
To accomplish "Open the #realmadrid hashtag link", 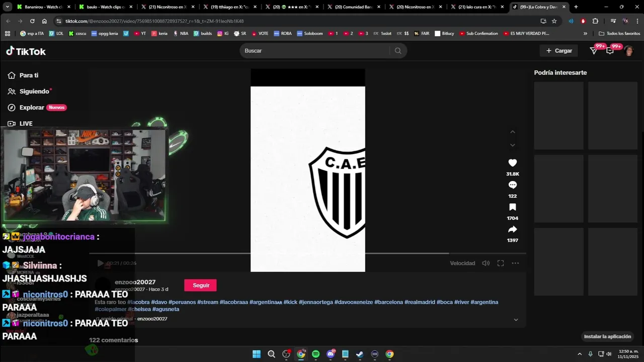I will (420, 302).
